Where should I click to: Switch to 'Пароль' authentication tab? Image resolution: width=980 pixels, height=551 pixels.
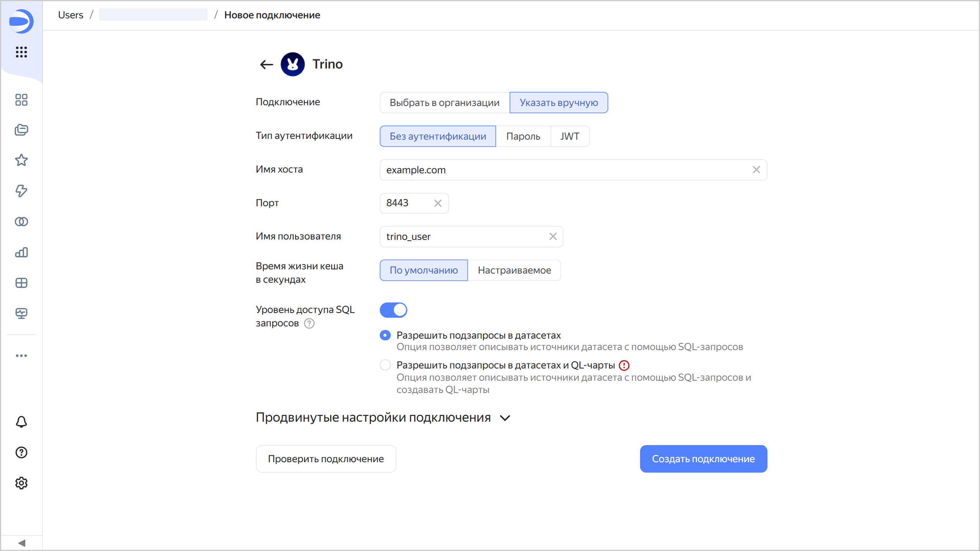[523, 136]
